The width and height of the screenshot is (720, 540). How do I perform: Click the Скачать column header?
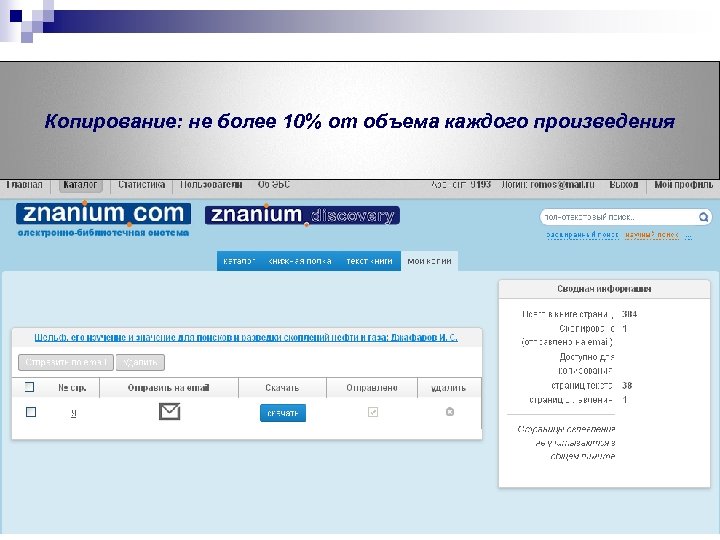tap(282, 388)
